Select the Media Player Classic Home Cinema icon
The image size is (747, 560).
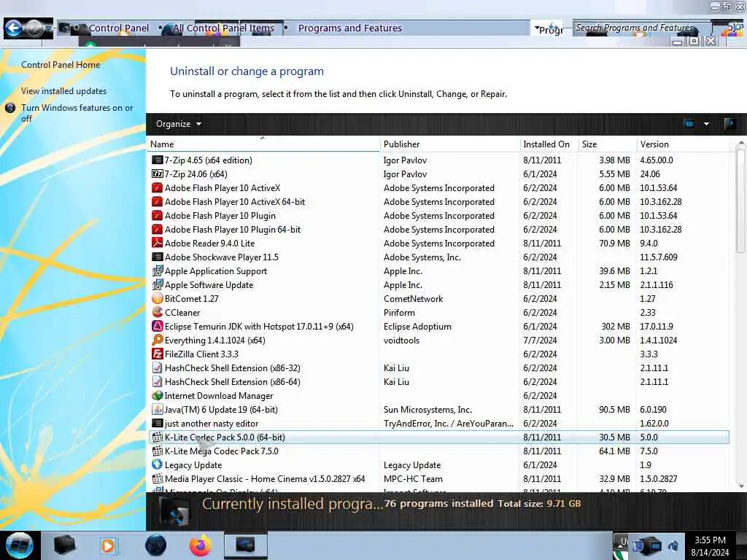click(x=158, y=478)
